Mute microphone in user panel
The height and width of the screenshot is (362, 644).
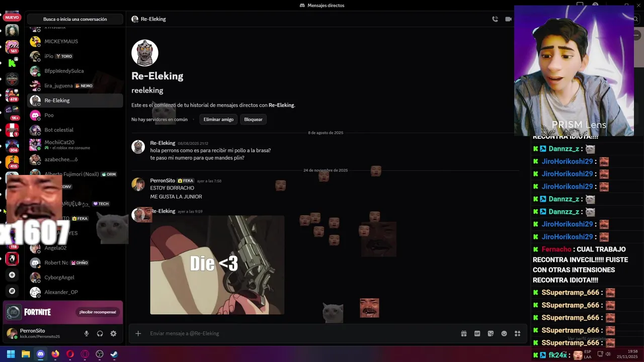point(87,333)
